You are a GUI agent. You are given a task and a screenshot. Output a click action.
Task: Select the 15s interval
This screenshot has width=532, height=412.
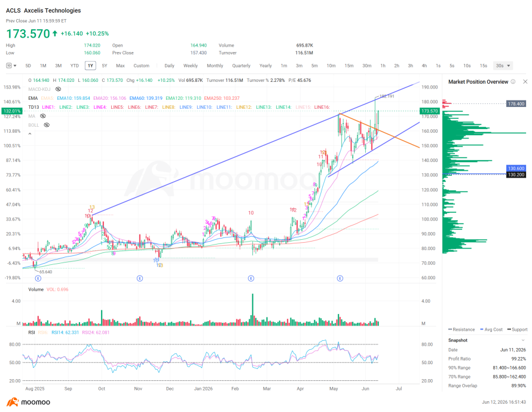pyautogui.click(x=484, y=66)
